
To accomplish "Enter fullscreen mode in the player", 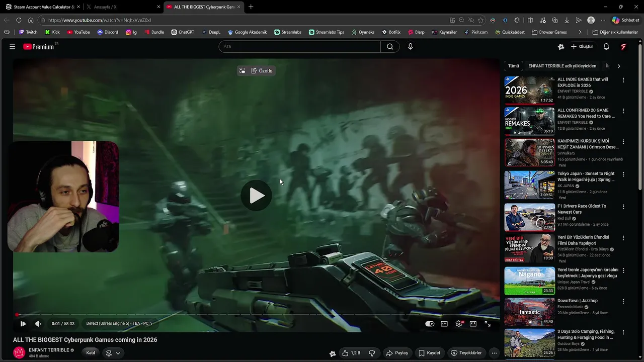I will (488, 324).
